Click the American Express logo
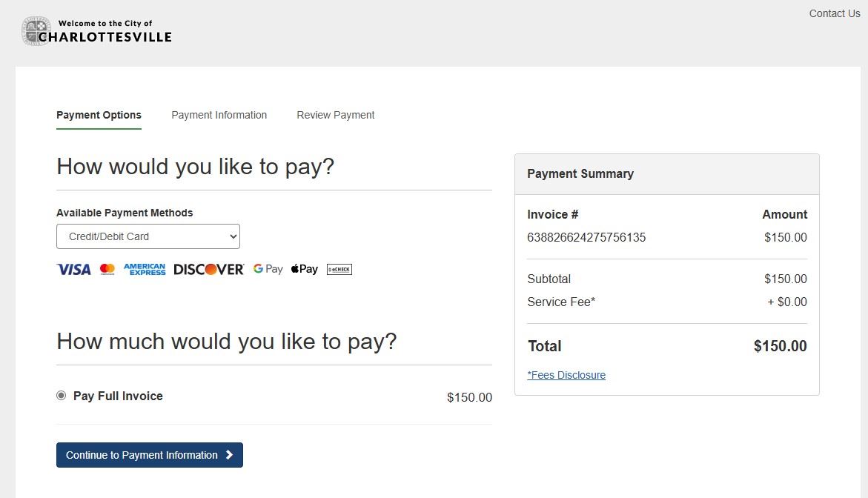Image resolution: width=868 pixels, height=498 pixels. click(145, 269)
